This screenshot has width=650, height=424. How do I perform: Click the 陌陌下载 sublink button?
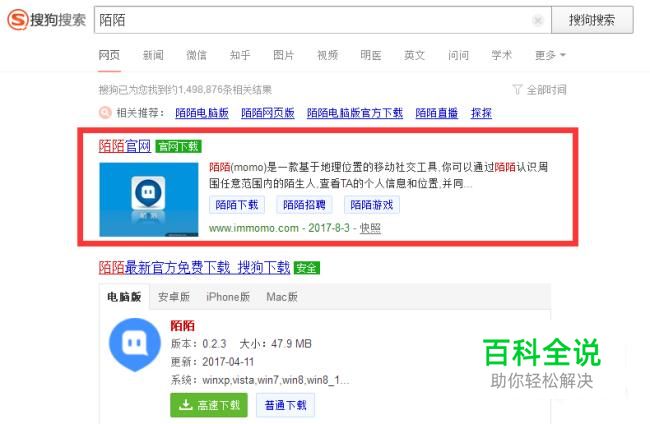[237, 205]
